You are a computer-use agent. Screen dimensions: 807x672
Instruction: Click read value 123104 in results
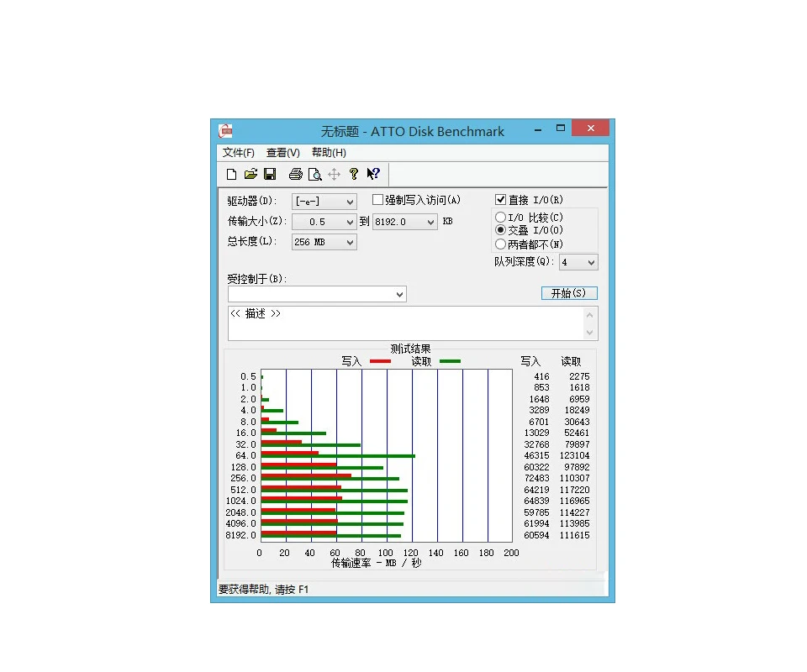(x=574, y=455)
